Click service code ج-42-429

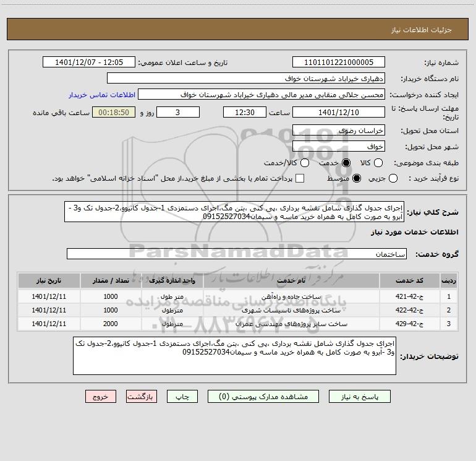click(409, 324)
